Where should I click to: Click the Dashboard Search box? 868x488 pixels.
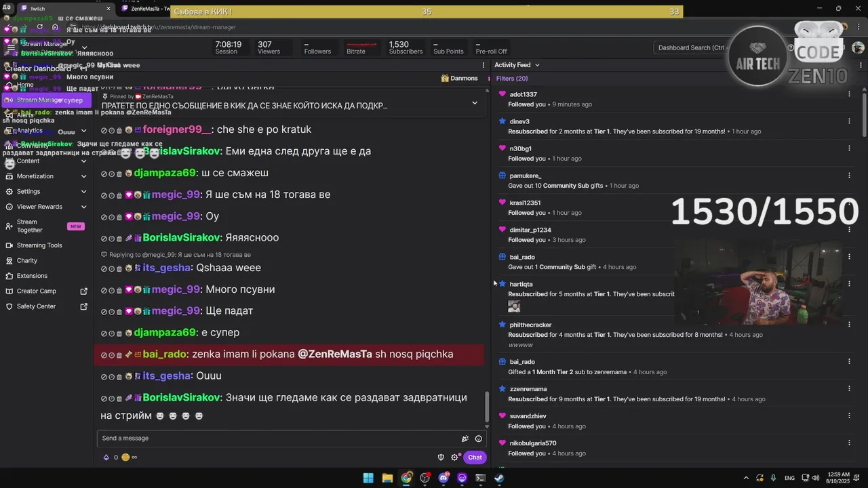click(690, 47)
